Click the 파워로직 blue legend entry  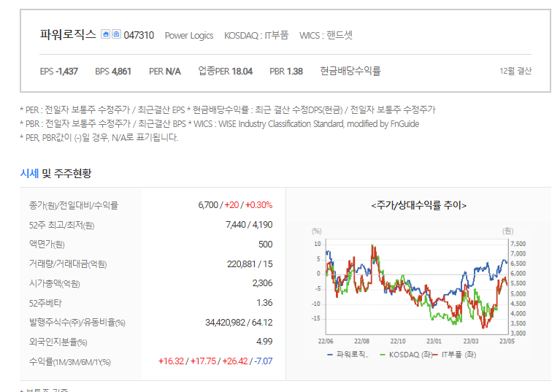pos(348,355)
